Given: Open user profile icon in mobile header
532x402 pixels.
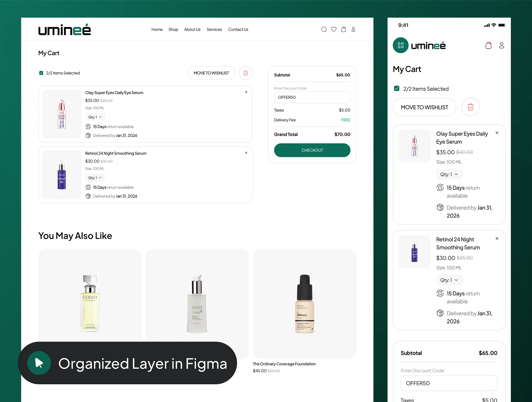Looking at the screenshot, I should pyautogui.click(x=502, y=45).
